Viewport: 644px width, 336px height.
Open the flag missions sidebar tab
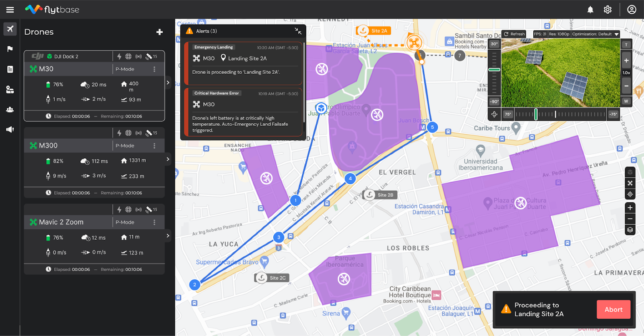coord(10,49)
